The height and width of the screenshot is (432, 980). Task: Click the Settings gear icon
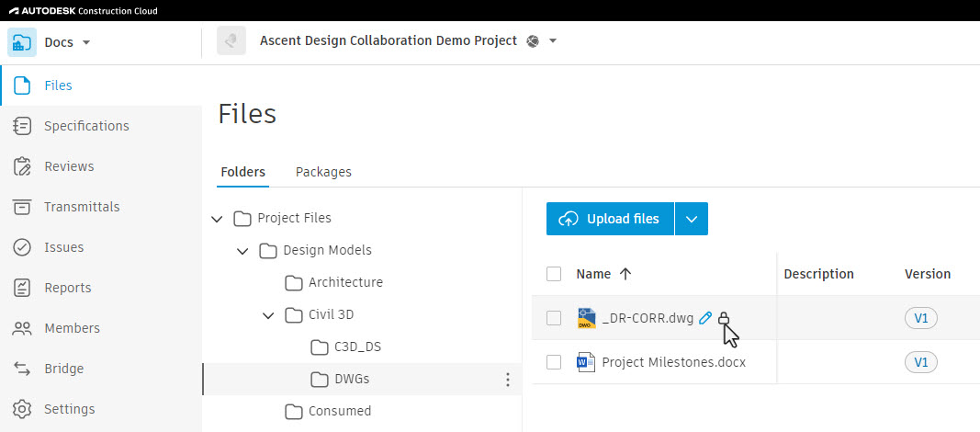pos(22,410)
